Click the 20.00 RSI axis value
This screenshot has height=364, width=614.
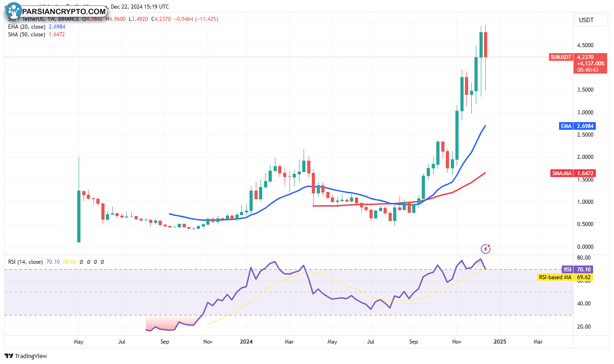584,327
